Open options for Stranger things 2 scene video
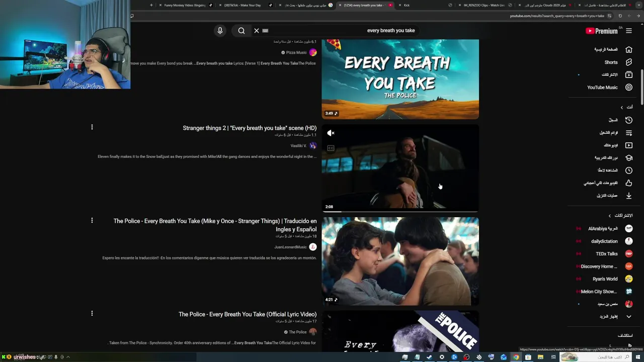Screen dimensions: 644x362 pyautogui.click(x=92, y=127)
